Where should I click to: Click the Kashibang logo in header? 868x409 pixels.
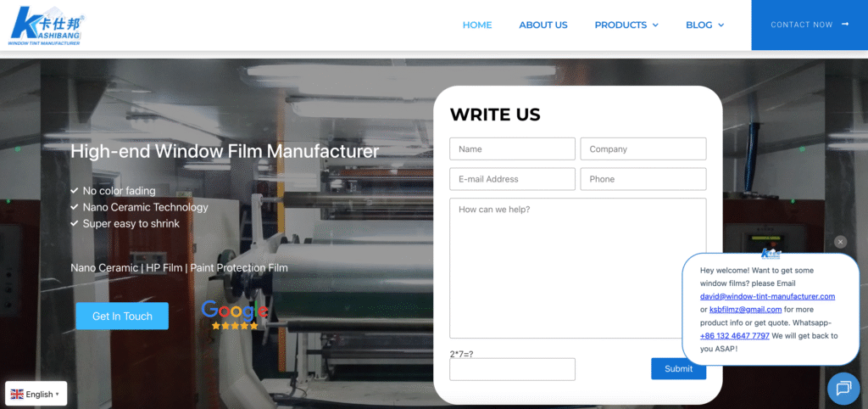point(46,25)
